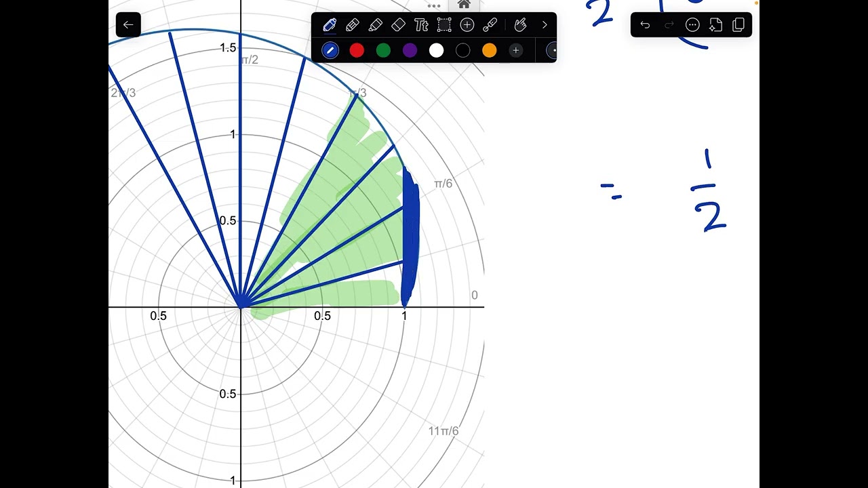The image size is (868, 488).
Task: Open the sparkle page AI tool
Action: point(715,25)
